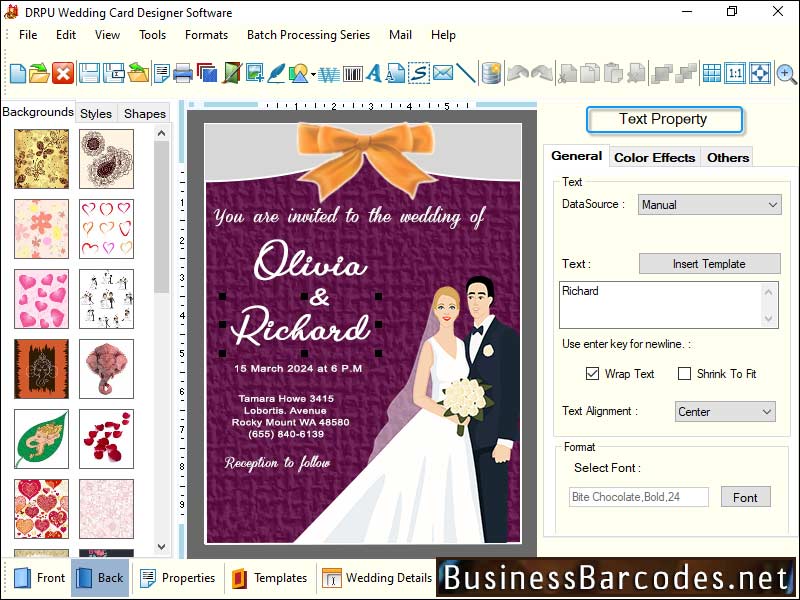The height and width of the screenshot is (600, 800).
Task: Click the email envelope toolbar icon
Action: pos(442,72)
